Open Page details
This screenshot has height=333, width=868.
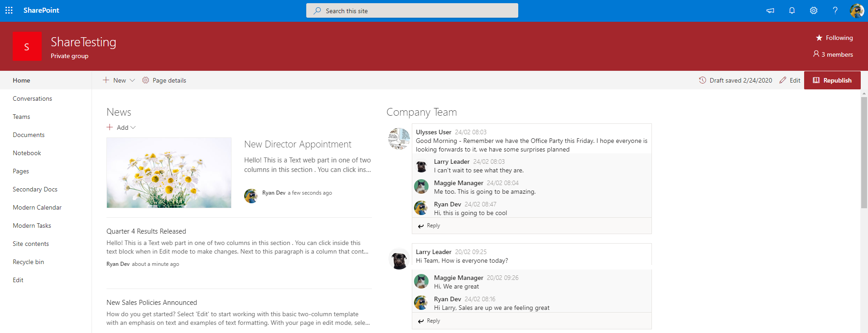164,80
